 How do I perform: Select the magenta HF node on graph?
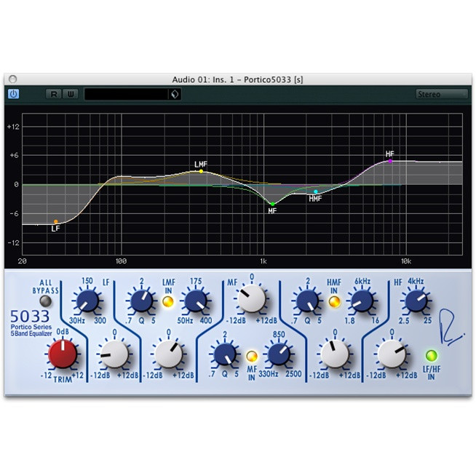pyautogui.click(x=390, y=161)
